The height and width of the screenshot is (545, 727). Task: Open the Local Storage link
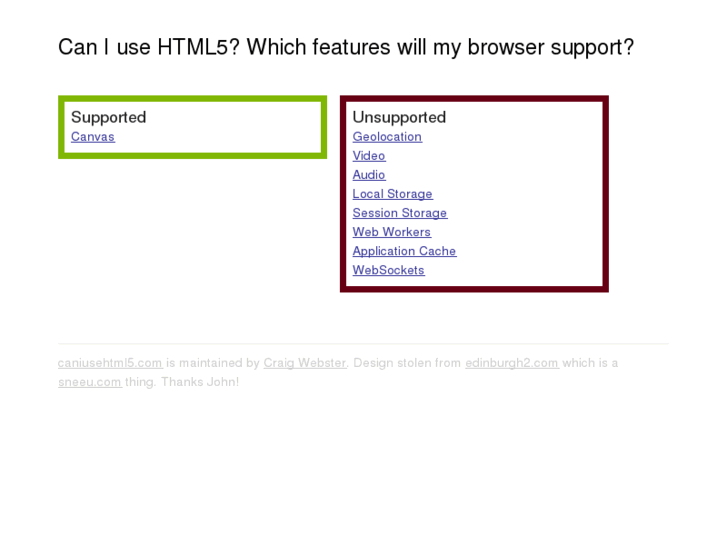392,194
